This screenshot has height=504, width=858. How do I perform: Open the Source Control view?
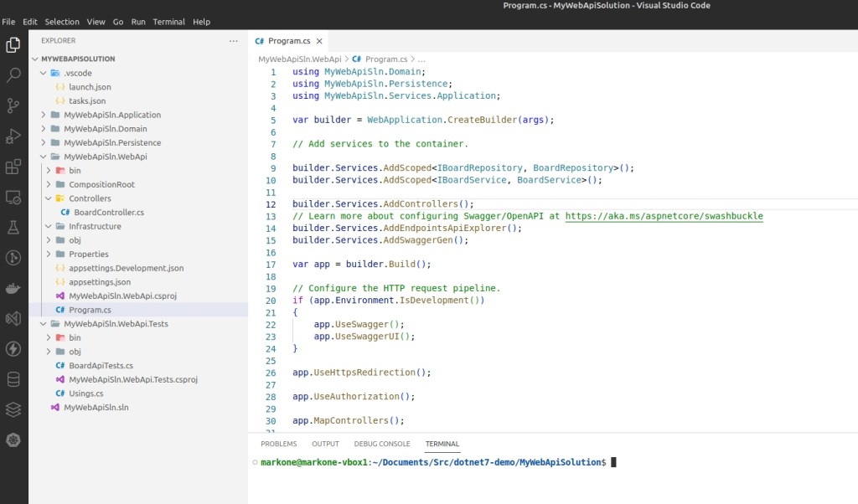[x=13, y=105]
